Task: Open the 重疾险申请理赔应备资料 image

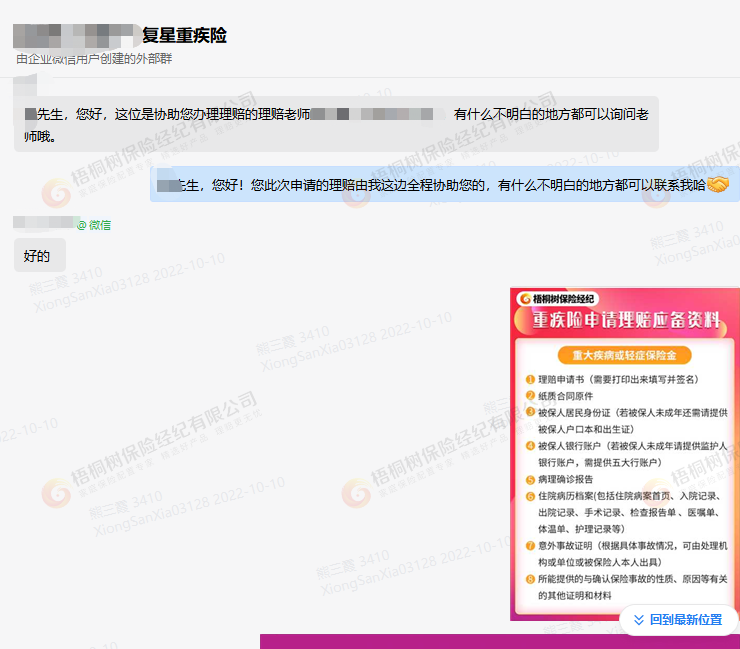Action: pyautogui.click(x=625, y=454)
